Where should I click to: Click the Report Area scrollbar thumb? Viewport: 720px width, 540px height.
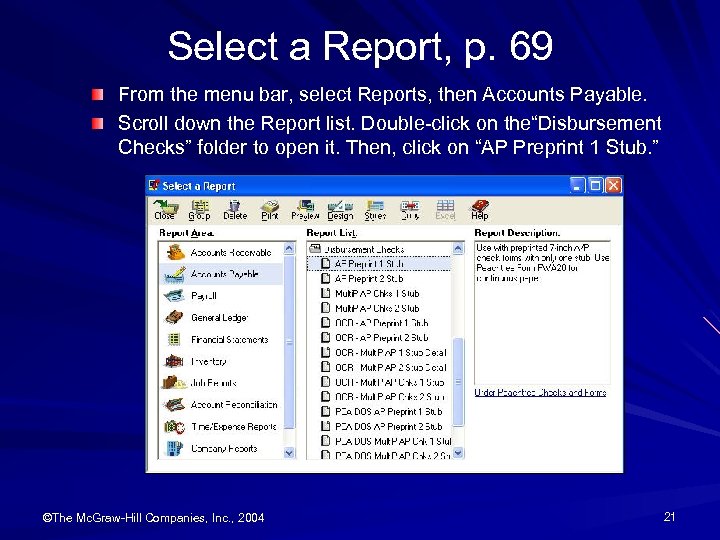click(289, 342)
